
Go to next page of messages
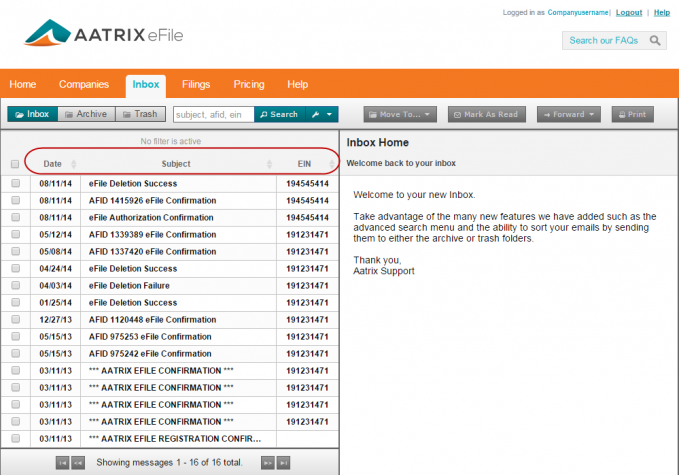click(267, 462)
